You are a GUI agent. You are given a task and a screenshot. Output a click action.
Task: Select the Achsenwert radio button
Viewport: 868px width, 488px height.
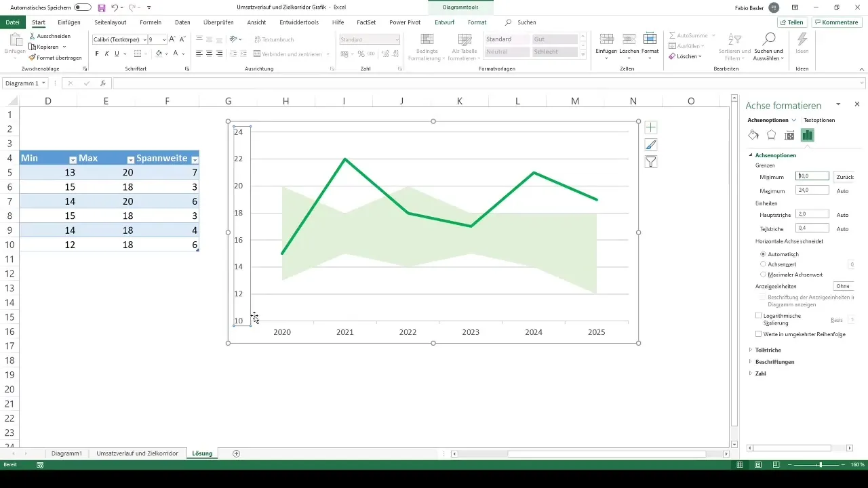click(763, 264)
